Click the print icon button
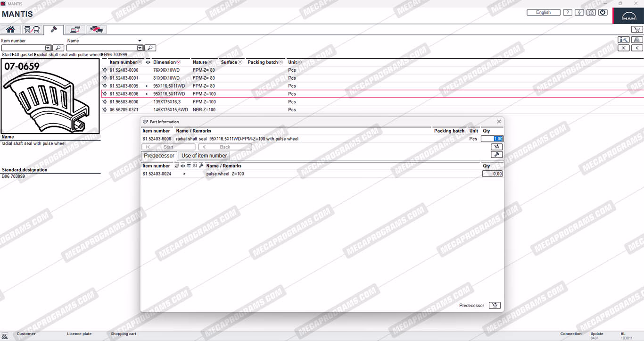 point(637,40)
